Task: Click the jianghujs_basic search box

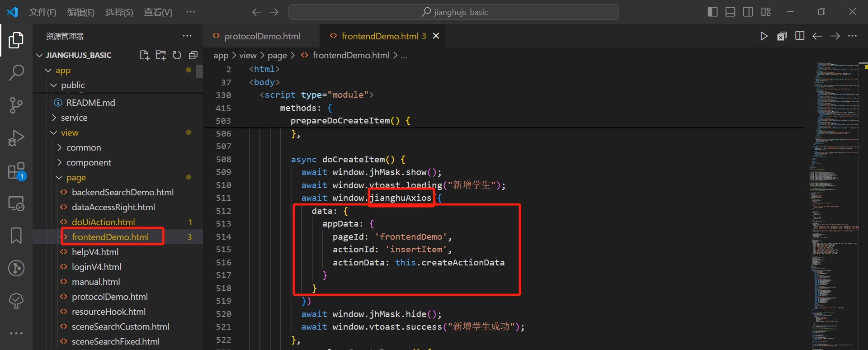Action: [453, 12]
